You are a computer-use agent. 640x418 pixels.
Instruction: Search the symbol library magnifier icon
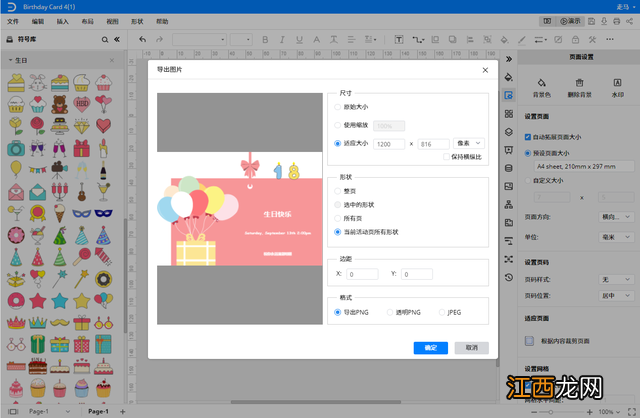[105, 40]
